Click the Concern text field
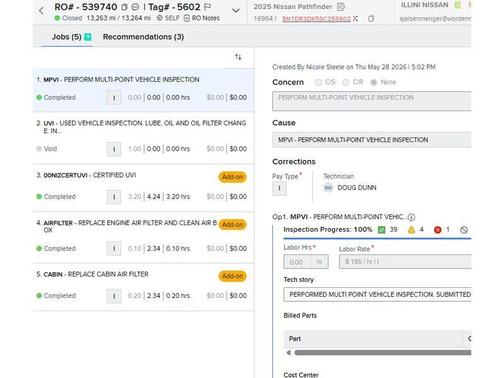Screen dimensions: 504x378 point(372,101)
